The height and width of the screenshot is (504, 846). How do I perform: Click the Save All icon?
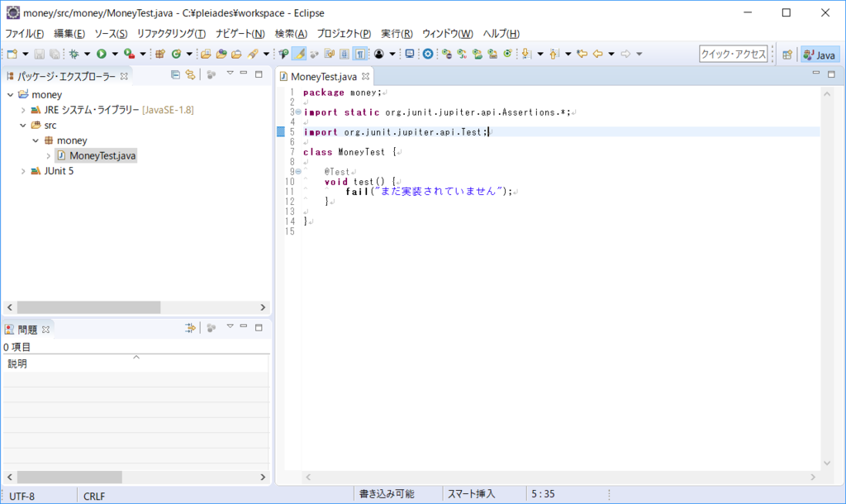[55, 54]
